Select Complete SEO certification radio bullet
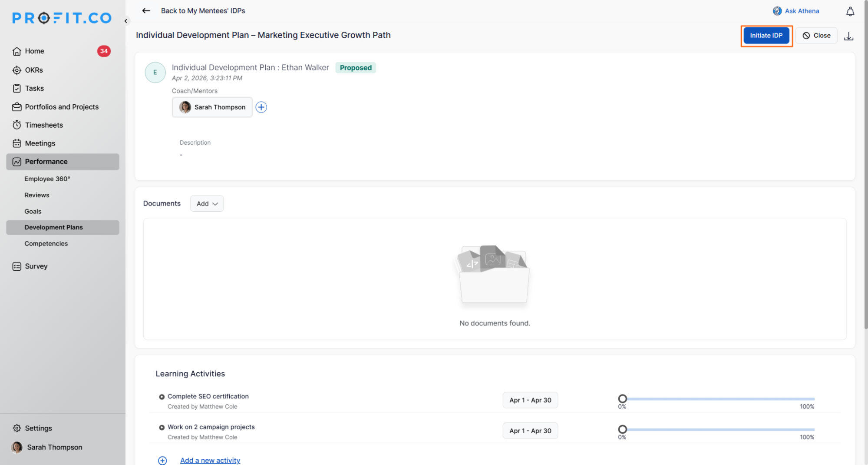Viewport: 868px width, 465px height. [162, 397]
